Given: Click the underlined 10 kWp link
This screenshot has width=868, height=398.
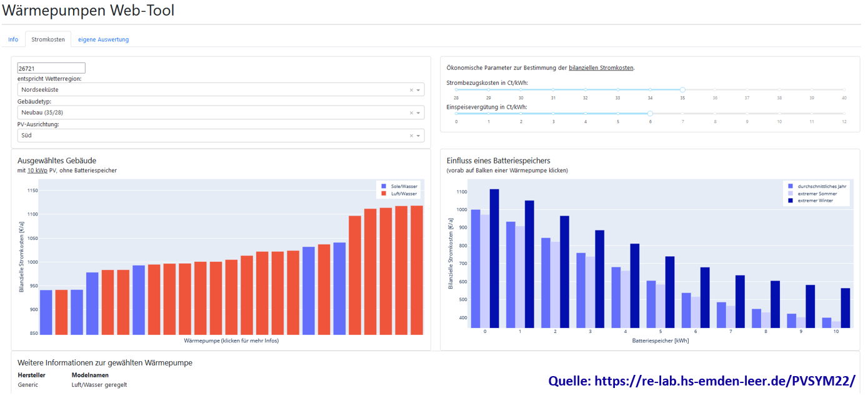Looking at the screenshot, I should (37, 171).
